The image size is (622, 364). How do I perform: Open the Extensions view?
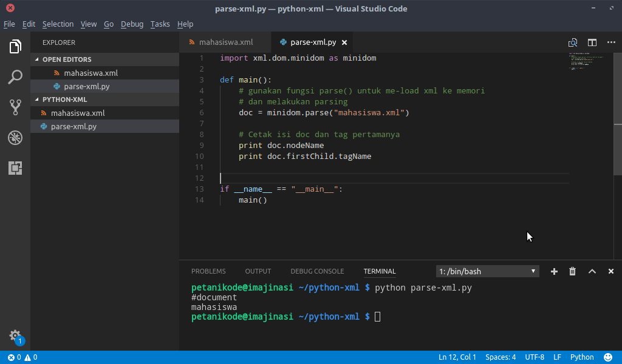coord(15,168)
